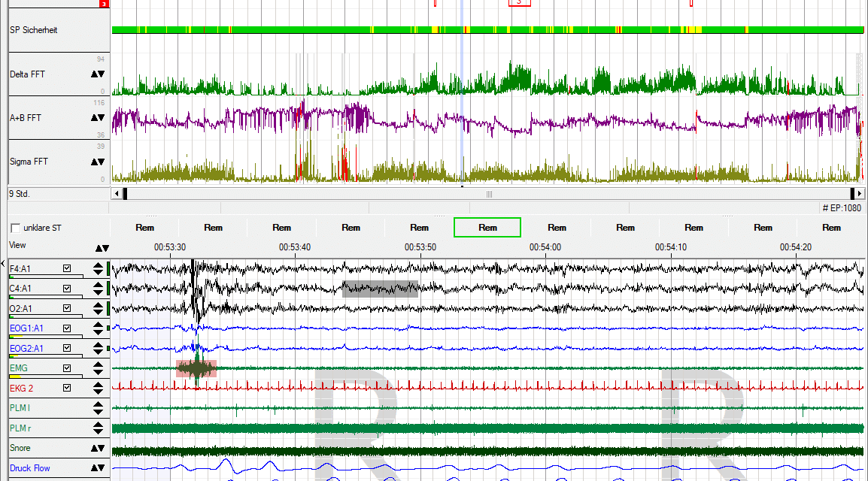The height and width of the screenshot is (481, 868).
Task: Click the down arrow beside PLM r
Action: point(98,431)
